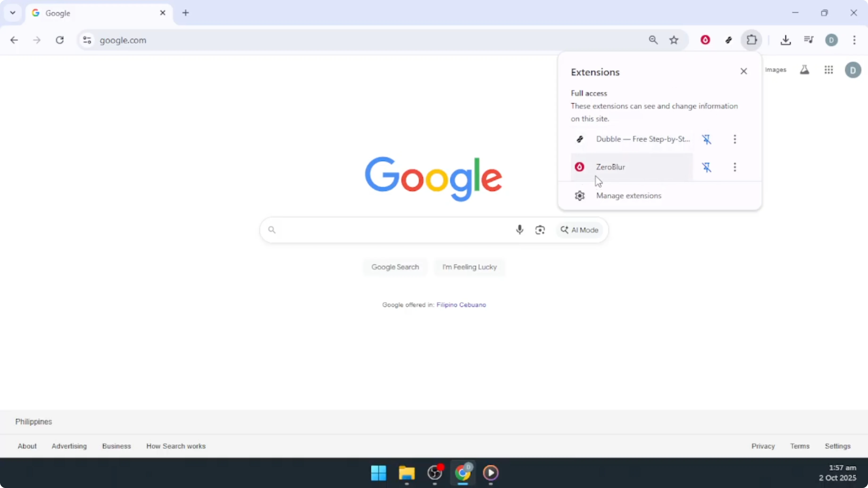Open Chrome's three-dot main menu
This screenshot has width=868, height=488.
point(855,40)
